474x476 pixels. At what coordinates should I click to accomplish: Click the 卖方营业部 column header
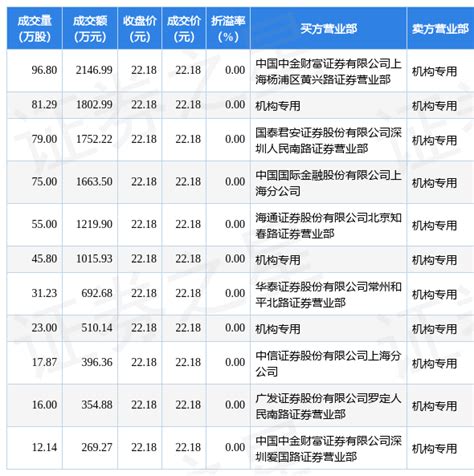point(440,28)
